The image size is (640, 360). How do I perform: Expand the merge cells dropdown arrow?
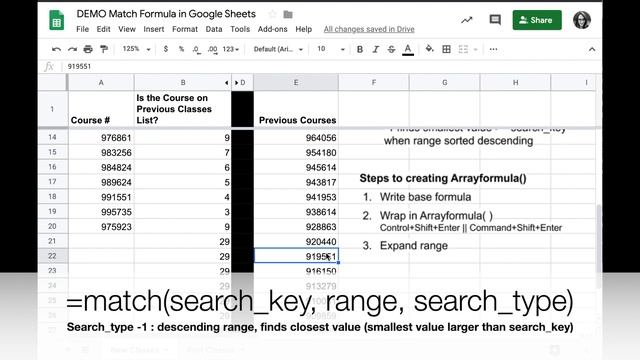coord(476,49)
